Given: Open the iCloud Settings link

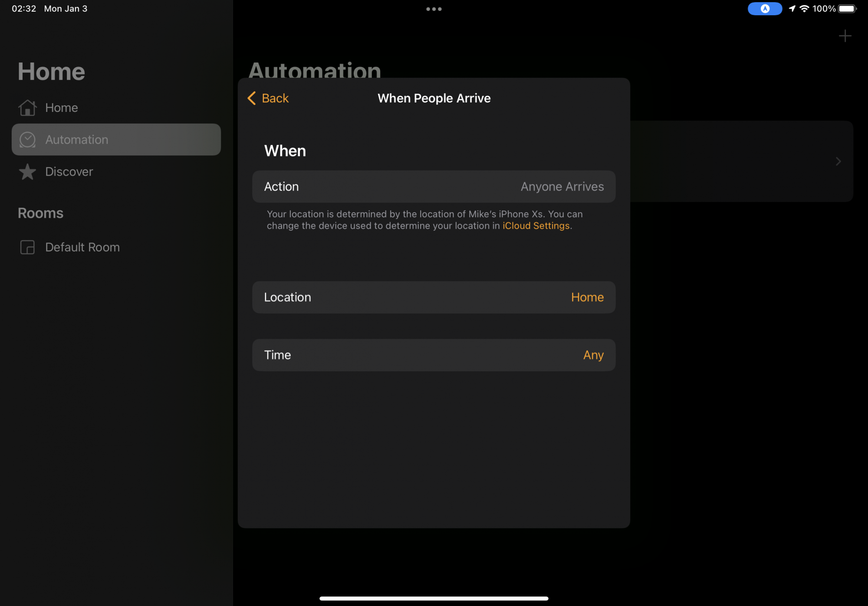Looking at the screenshot, I should click(x=536, y=226).
